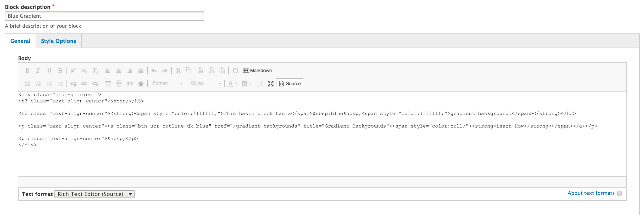Click the Undo arrow

click(x=154, y=71)
